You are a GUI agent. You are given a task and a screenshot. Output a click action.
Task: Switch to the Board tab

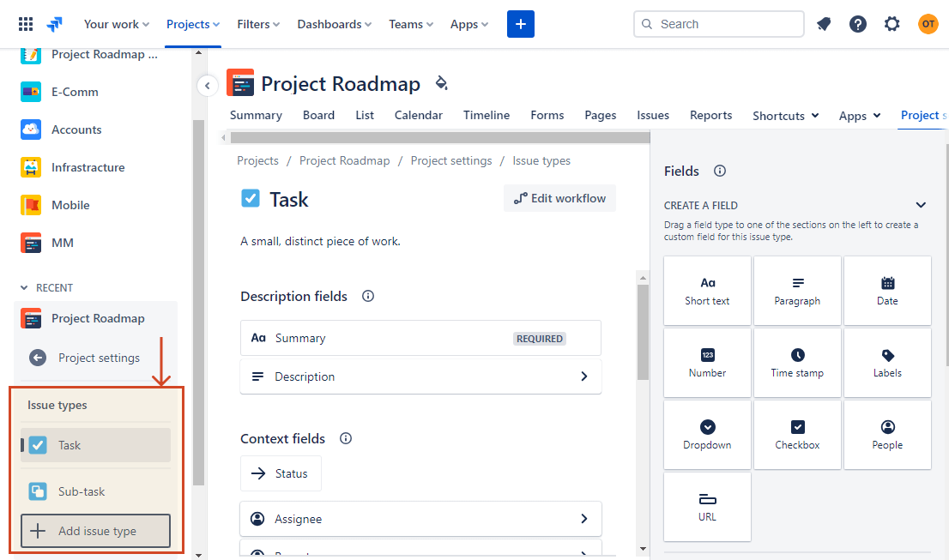coord(318,115)
